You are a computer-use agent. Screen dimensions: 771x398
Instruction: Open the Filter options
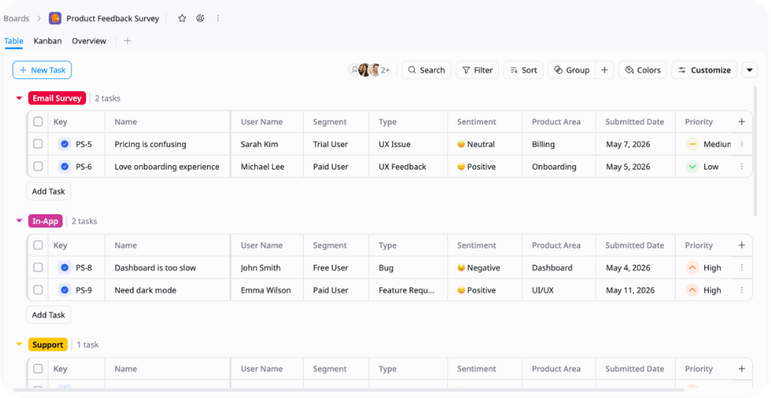(x=477, y=70)
